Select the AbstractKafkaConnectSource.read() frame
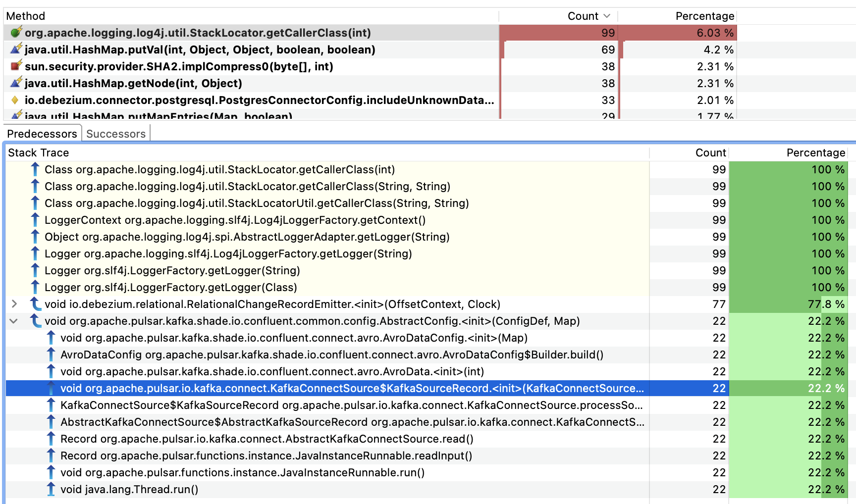Image resolution: width=856 pixels, height=504 pixels. [x=427, y=439]
